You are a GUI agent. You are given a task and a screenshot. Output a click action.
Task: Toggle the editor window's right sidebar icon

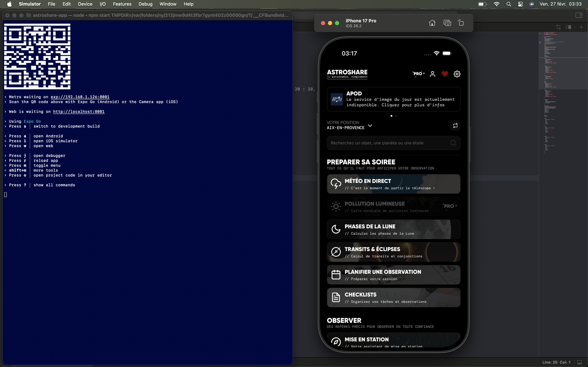[579, 15]
